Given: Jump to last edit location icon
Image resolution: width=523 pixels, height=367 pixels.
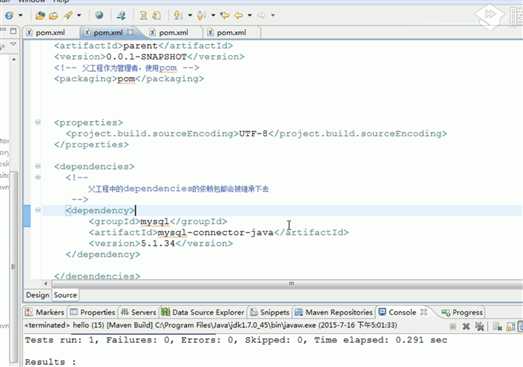Looking at the screenshot, I should 225,15.
